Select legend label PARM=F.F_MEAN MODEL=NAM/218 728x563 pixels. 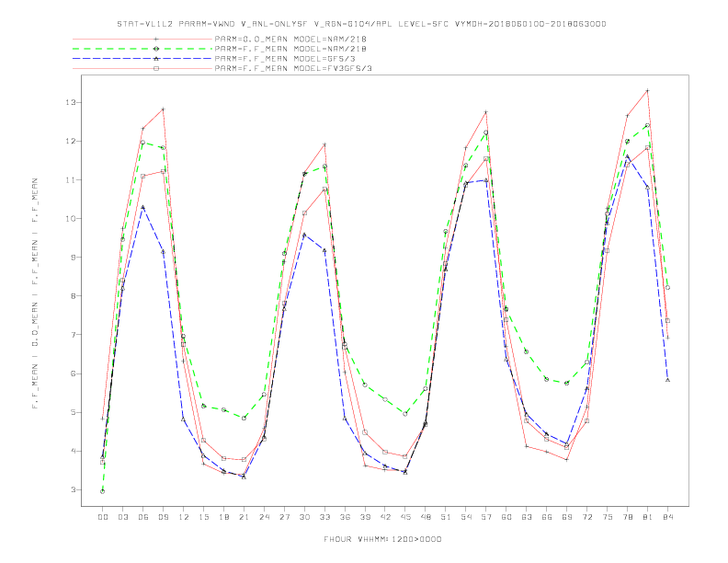290,49
